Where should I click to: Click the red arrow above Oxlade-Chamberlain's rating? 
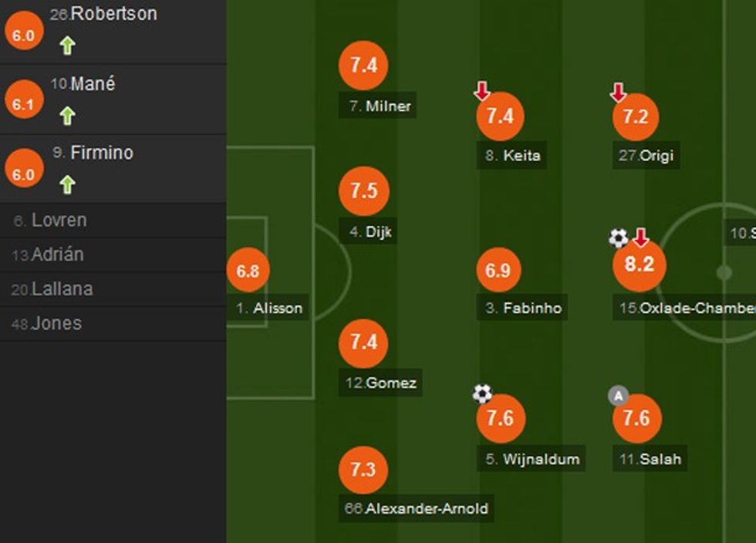640,238
